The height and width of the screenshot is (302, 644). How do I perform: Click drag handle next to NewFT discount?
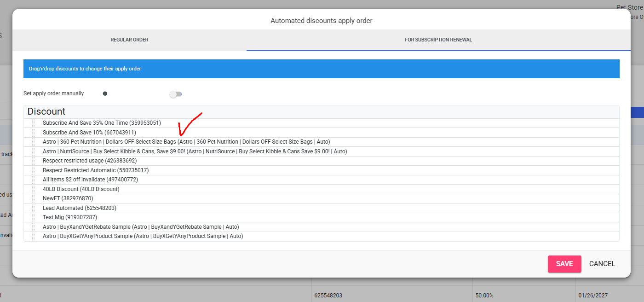(x=34, y=199)
